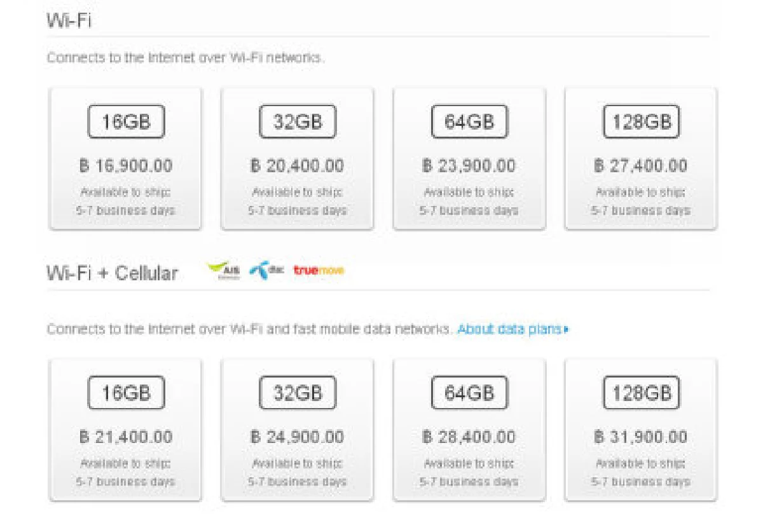Choose the 32GB Wi-Fi only option
Viewport: 763px width, 532px height.
[x=297, y=122]
